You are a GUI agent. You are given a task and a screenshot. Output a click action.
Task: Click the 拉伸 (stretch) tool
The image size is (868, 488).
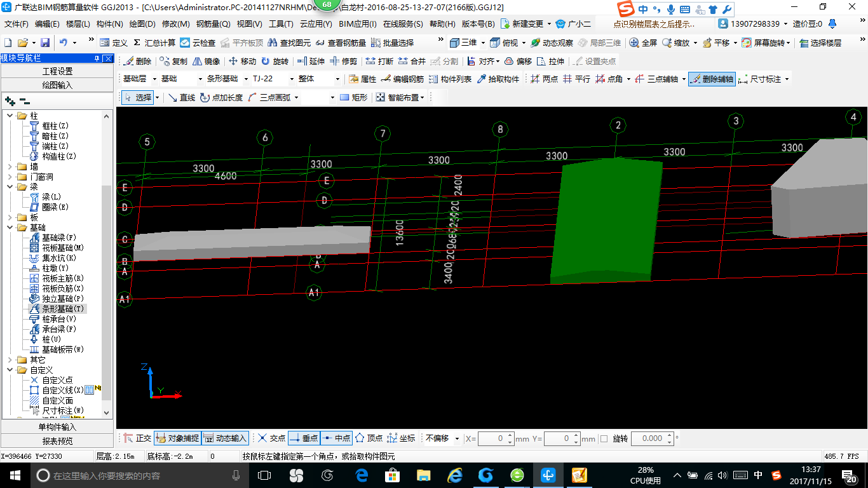[550, 62]
